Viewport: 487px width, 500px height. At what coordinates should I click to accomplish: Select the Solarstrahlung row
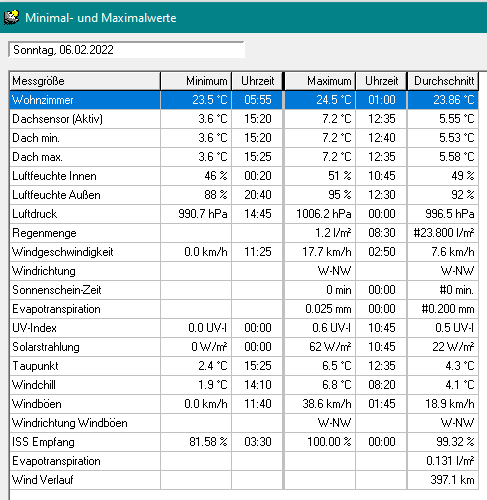pyautogui.click(x=244, y=347)
